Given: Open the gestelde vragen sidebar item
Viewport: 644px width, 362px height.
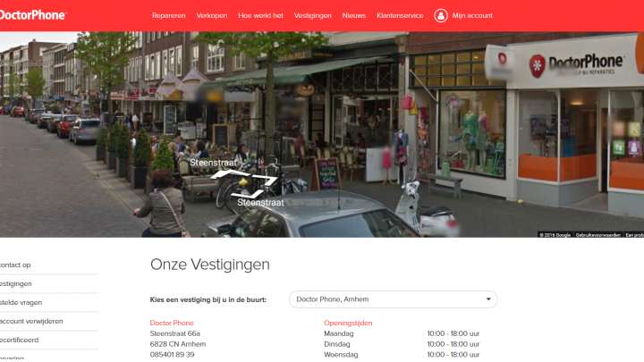Looking at the screenshot, I should click(x=21, y=302).
